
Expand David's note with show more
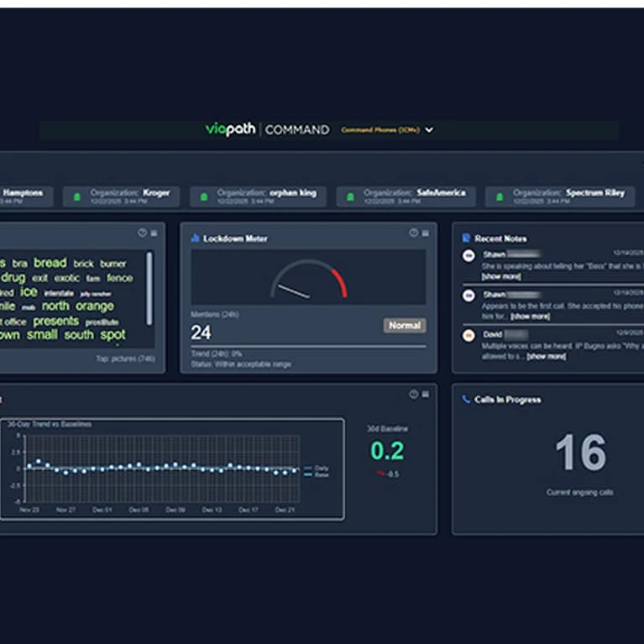tap(545, 356)
